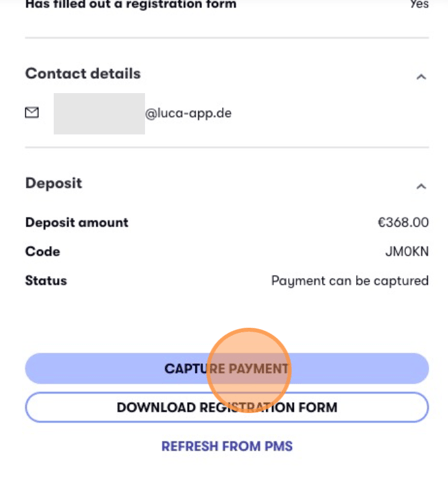The width and height of the screenshot is (448, 490).
Task: Select the deposit code JM0KN
Action: click(407, 252)
